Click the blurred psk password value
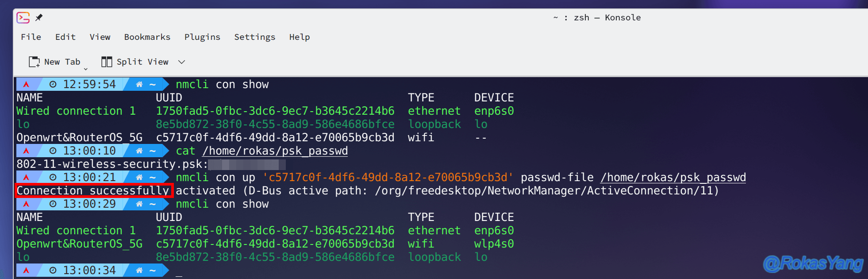The width and height of the screenshot is (868, 279). 247,164
